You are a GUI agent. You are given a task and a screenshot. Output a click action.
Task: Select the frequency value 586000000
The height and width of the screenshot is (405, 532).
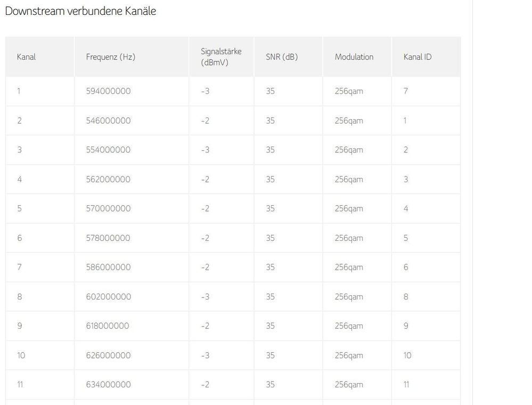click(x=108, y=267)
